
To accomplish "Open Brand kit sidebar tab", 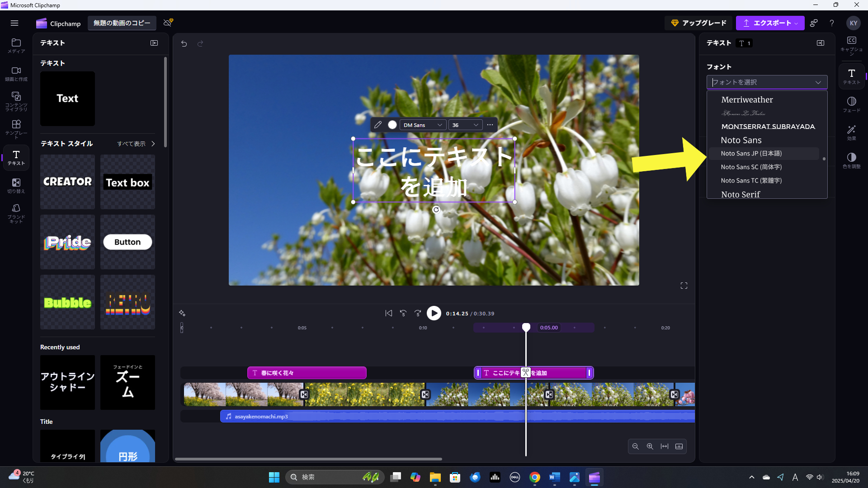I will click(16, 213).
